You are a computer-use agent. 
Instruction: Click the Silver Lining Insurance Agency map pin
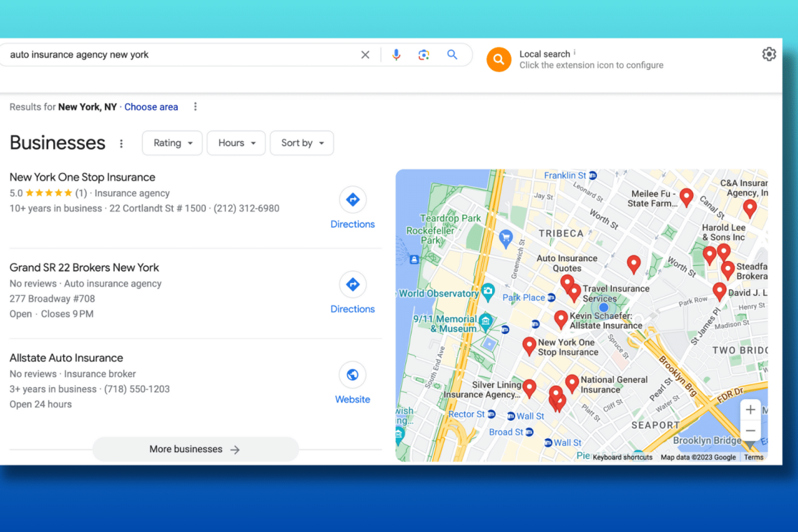point(529,388)
